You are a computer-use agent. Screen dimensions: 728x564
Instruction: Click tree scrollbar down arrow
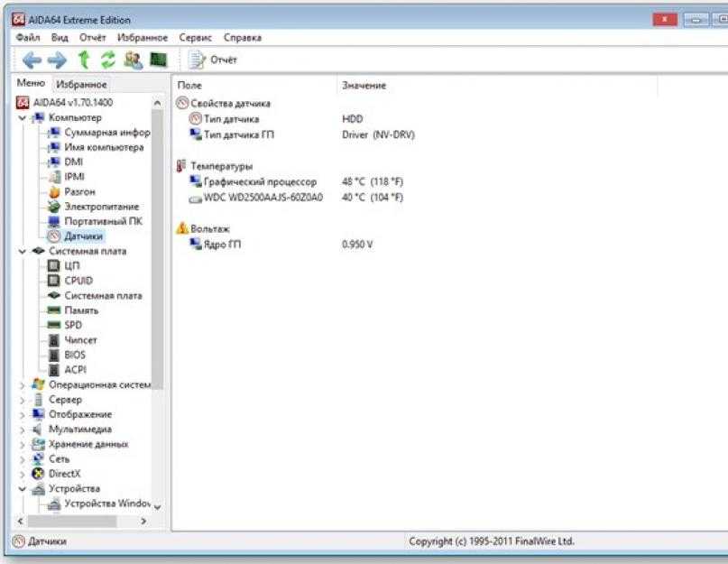[157, 507]
